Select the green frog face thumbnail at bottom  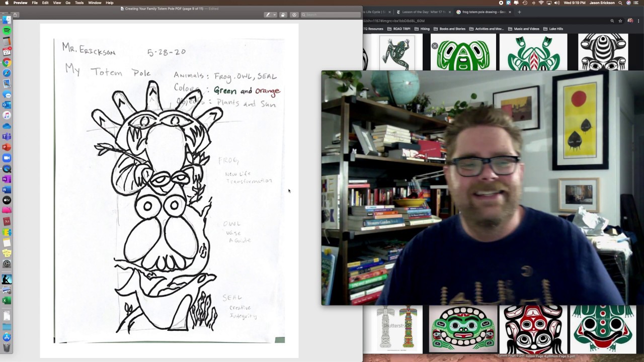click(462, 329)
